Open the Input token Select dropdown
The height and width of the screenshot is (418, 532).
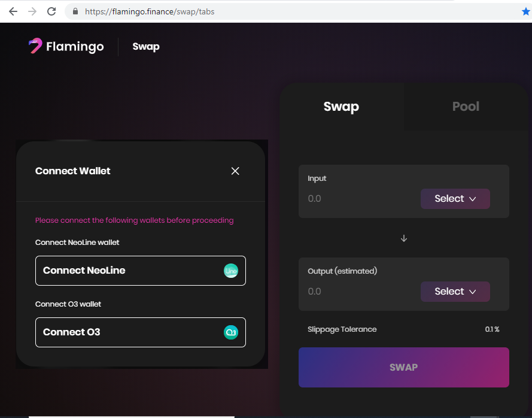[455, 199]
